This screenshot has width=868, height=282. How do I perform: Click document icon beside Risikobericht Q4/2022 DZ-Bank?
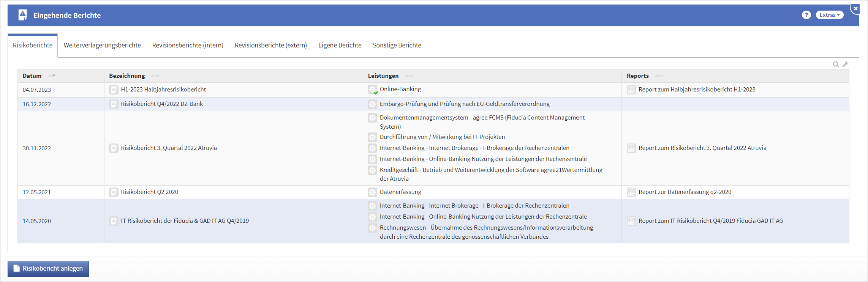(x=114, y=104)
